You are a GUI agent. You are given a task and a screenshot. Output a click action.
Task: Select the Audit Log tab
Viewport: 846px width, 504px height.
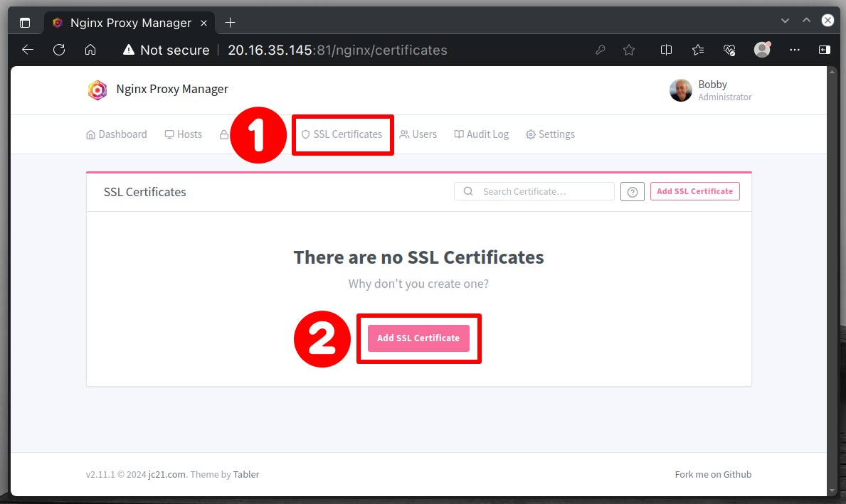(x=481, y=134)
